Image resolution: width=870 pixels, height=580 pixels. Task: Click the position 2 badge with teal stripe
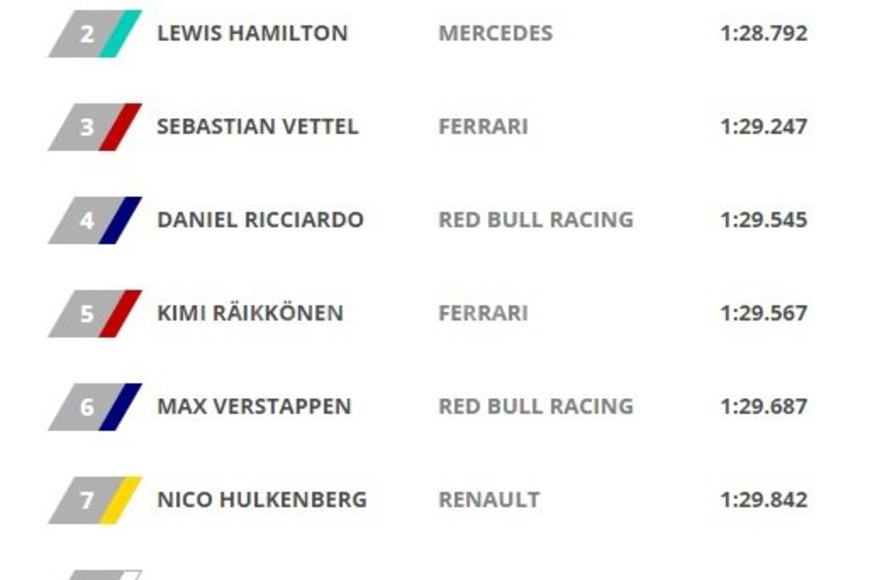pyautogui.click(x=95, y=34)
